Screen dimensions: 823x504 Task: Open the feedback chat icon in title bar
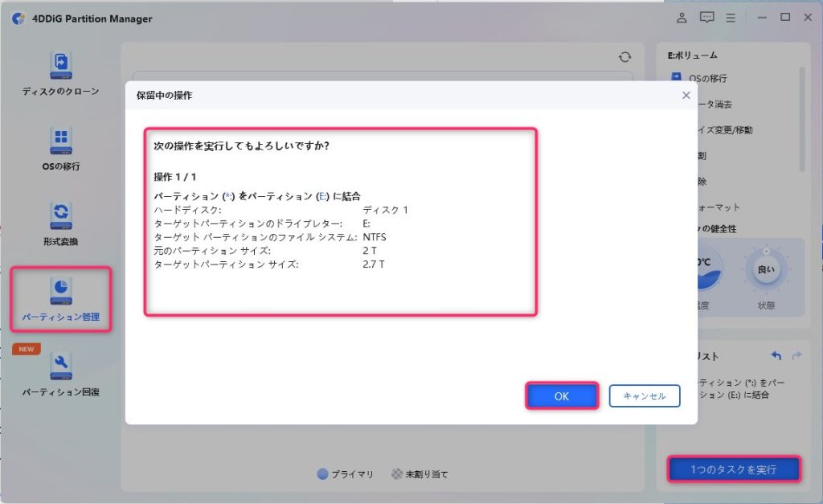point(706,18)
